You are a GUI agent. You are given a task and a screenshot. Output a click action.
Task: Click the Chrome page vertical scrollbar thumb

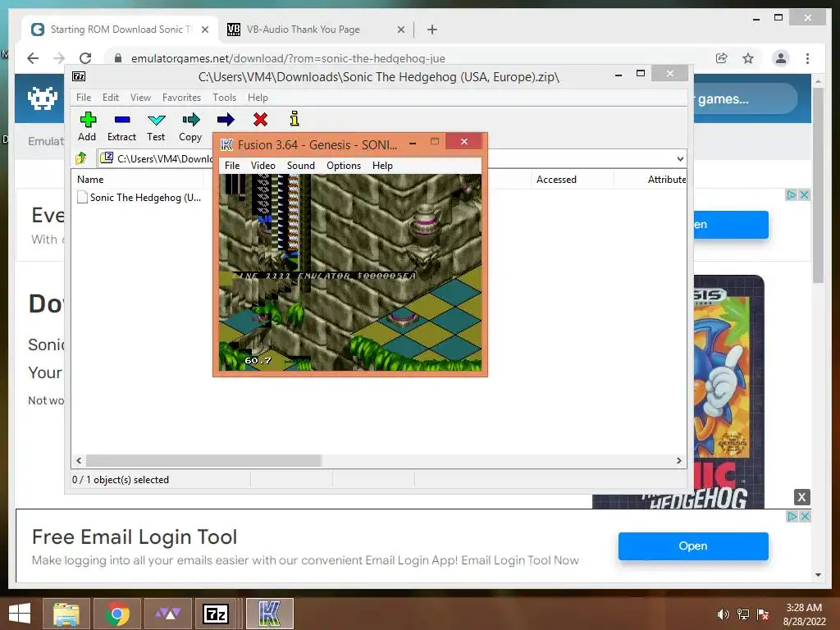pos(818,185)
